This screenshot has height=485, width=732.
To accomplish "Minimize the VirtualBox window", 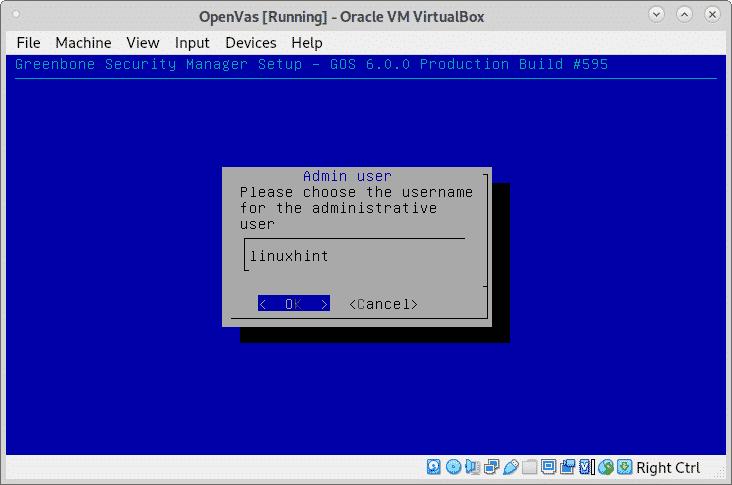I will tap(656, 14).
